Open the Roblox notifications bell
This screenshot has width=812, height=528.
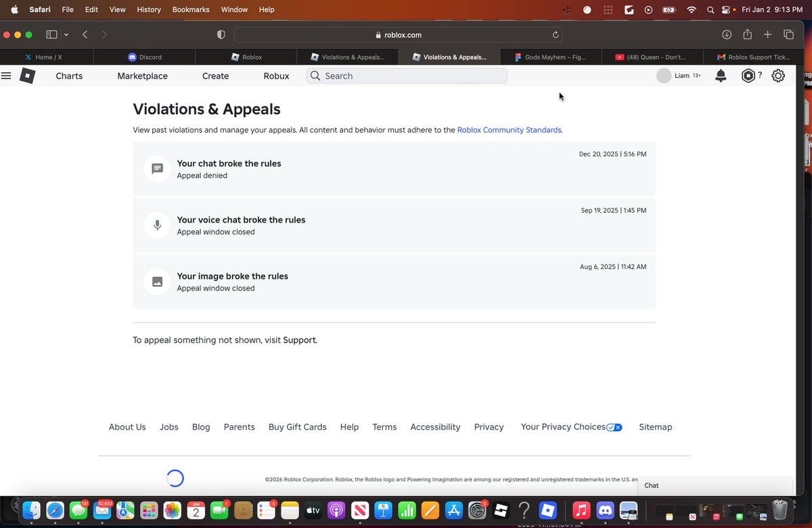tap(721, 76)
